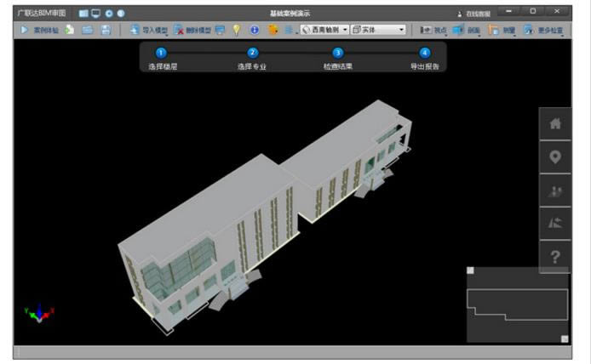Click the blue list icon before view dropdown
The image size is (591, 364).
pos(289,30)
